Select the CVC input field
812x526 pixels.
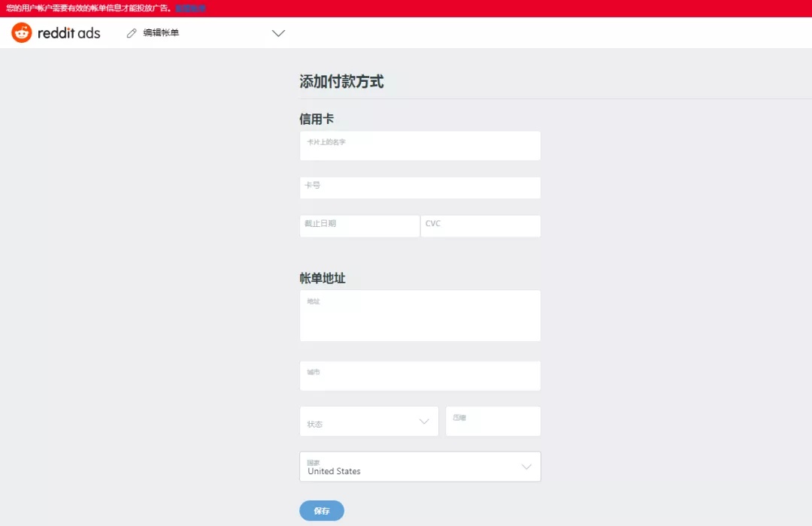(x=480, y=225)
